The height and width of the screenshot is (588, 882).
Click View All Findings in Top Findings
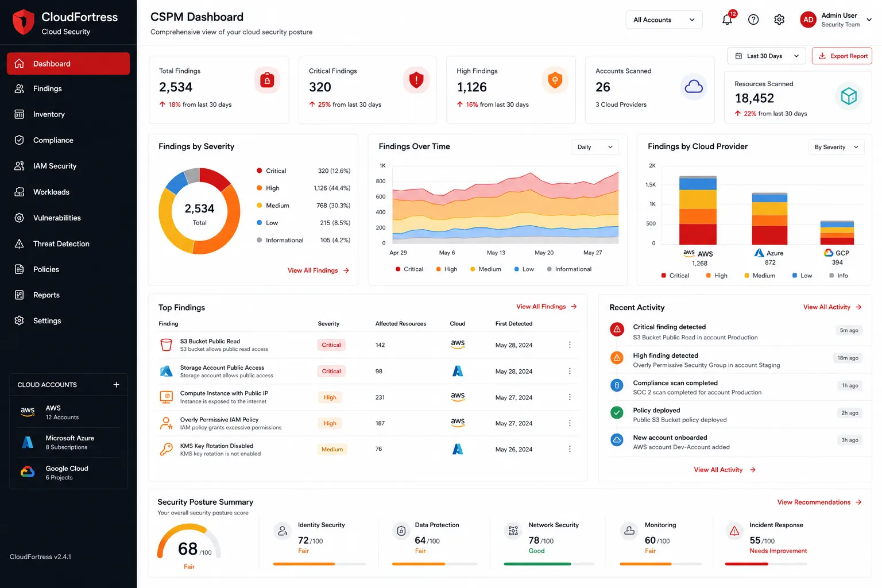click(546, 307)
